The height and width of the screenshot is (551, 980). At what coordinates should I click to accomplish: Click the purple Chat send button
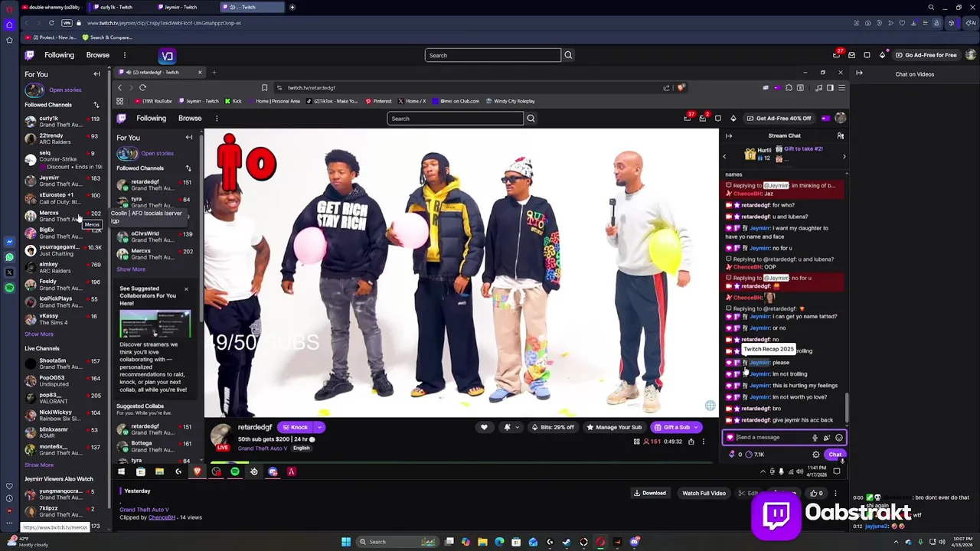click(x=835, y=455)
